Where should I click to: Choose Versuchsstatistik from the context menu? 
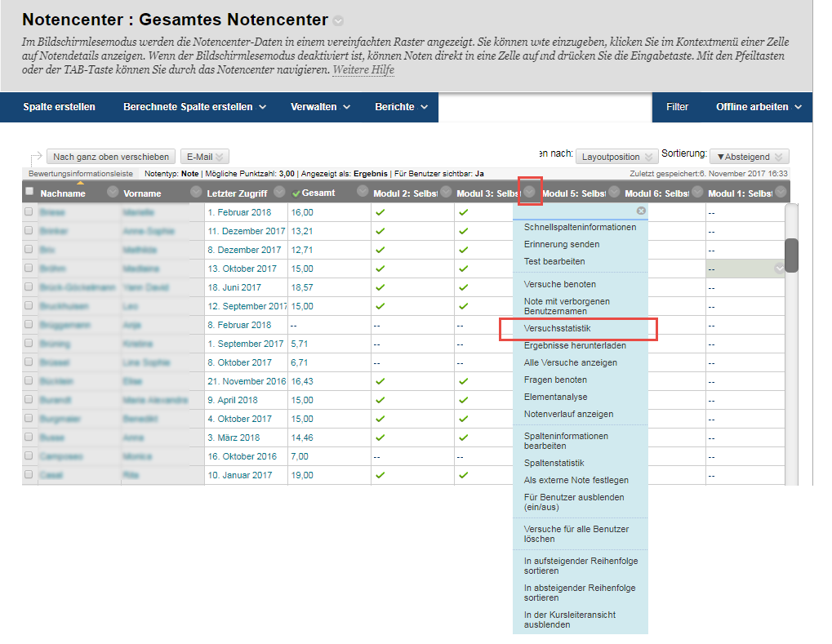click(x=558, y=329)
